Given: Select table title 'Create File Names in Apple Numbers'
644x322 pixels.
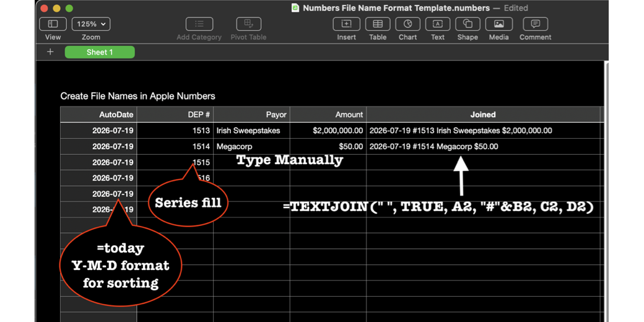Looking at the screenshot, I should [x=137, y=96].
